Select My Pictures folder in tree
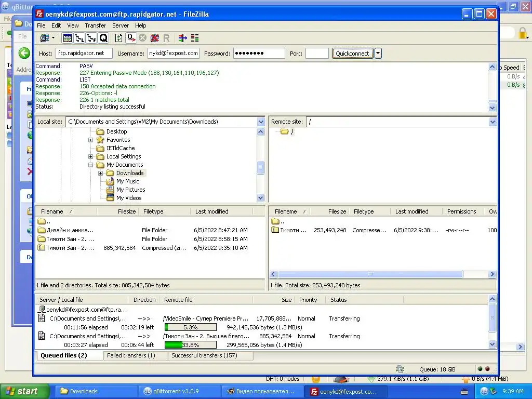The width and height of the screenshot is (532, 399). tap(130, 190)
